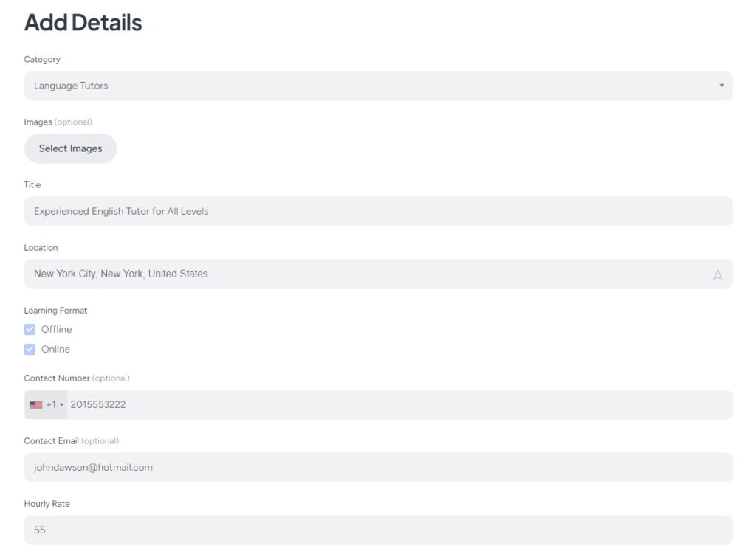This screenshot has width=756, height=557.
Task: Expand the +1 country code selector arrow
Action: pyautogui.click(x=62, y=405)
